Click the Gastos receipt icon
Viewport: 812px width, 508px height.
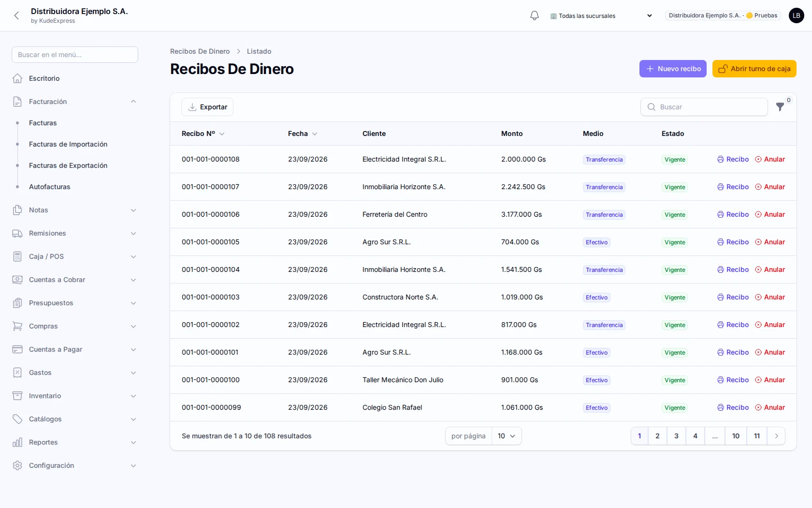(17, 373)
